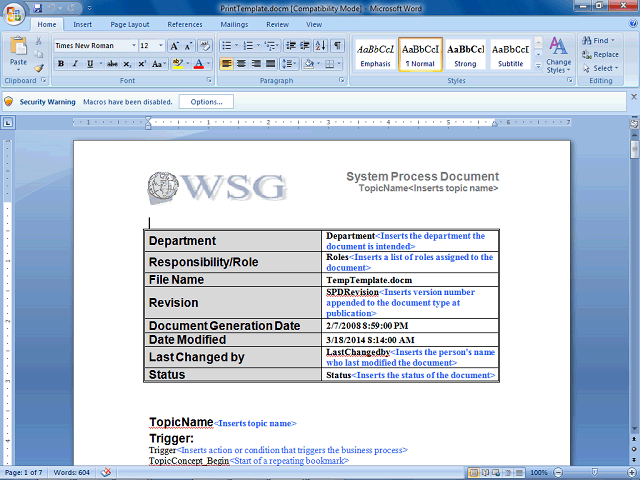The image size is (640, 480).
Task: Click the Paste clipboard icon
Action: pyautogui.click(x=18, y=46)
